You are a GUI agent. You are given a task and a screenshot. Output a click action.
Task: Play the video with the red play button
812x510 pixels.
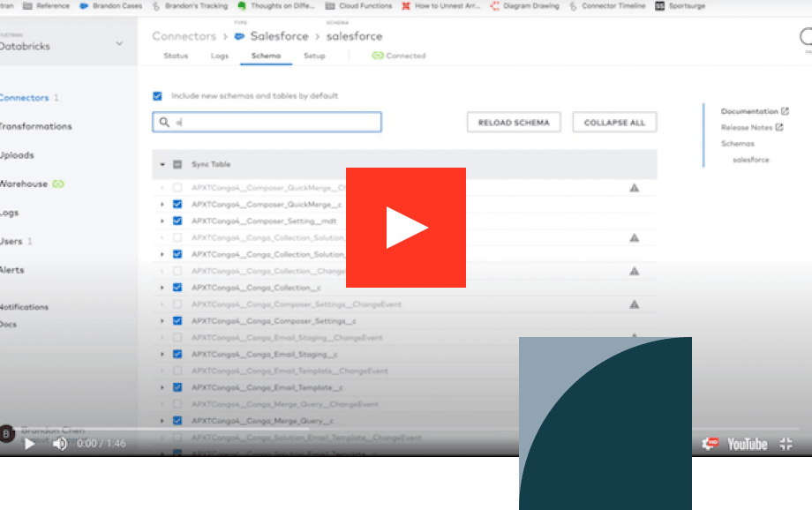[405, 228]
